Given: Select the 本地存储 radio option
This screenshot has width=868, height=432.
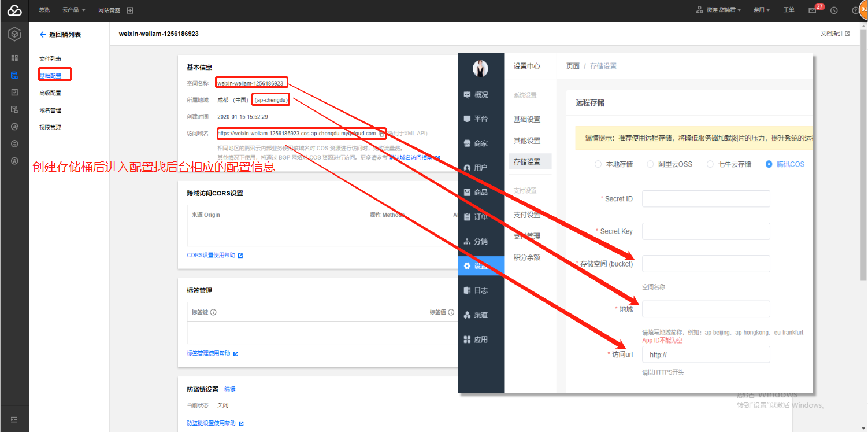Looking at the screenshot, I should tap(614, 164).
